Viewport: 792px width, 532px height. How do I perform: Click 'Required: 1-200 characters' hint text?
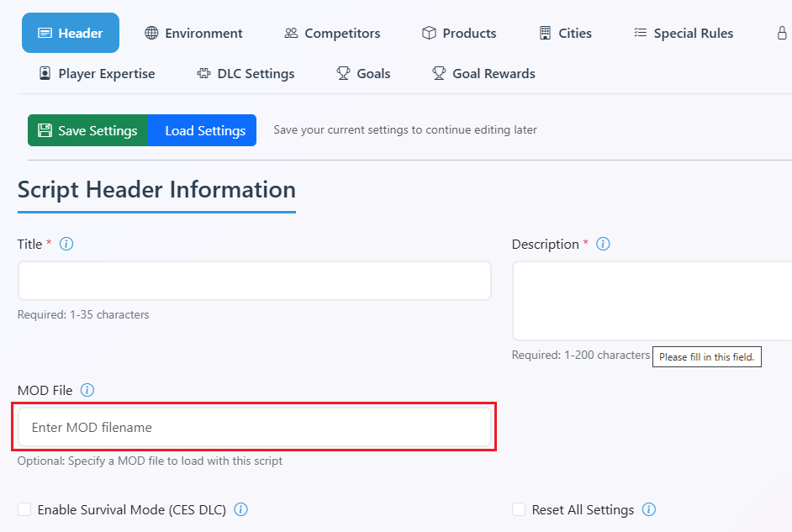pos(581,355)
